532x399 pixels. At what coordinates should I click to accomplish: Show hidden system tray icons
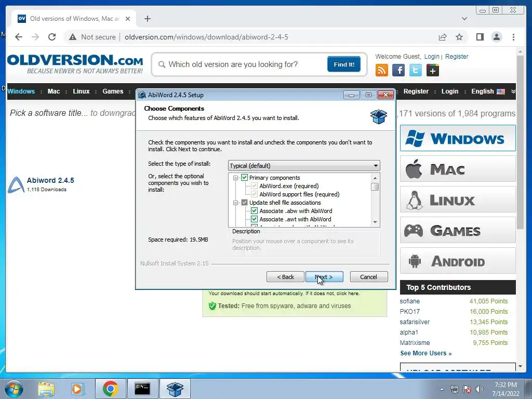[442, 389]
